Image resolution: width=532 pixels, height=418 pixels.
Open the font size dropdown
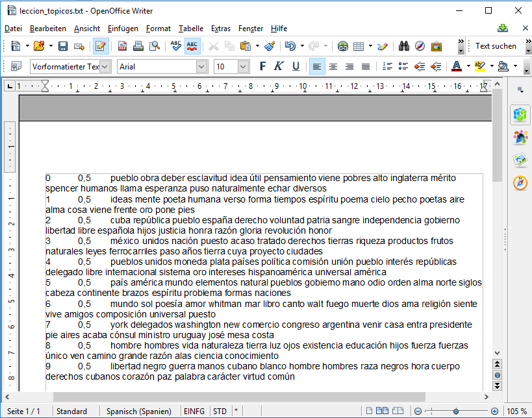tap(243, 66)
